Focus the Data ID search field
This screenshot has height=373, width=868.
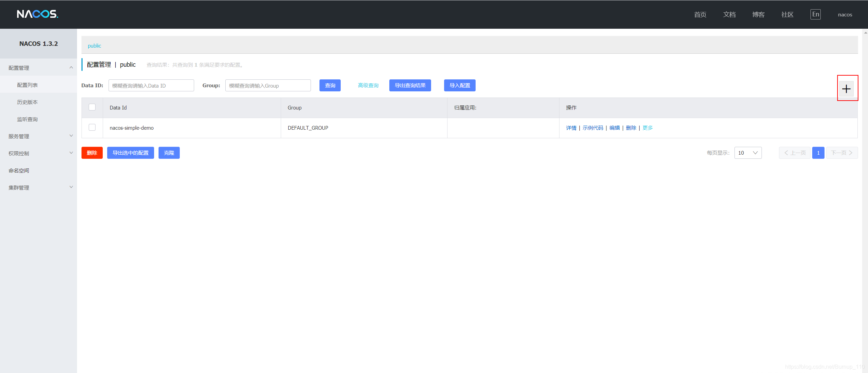pos(151,85)
